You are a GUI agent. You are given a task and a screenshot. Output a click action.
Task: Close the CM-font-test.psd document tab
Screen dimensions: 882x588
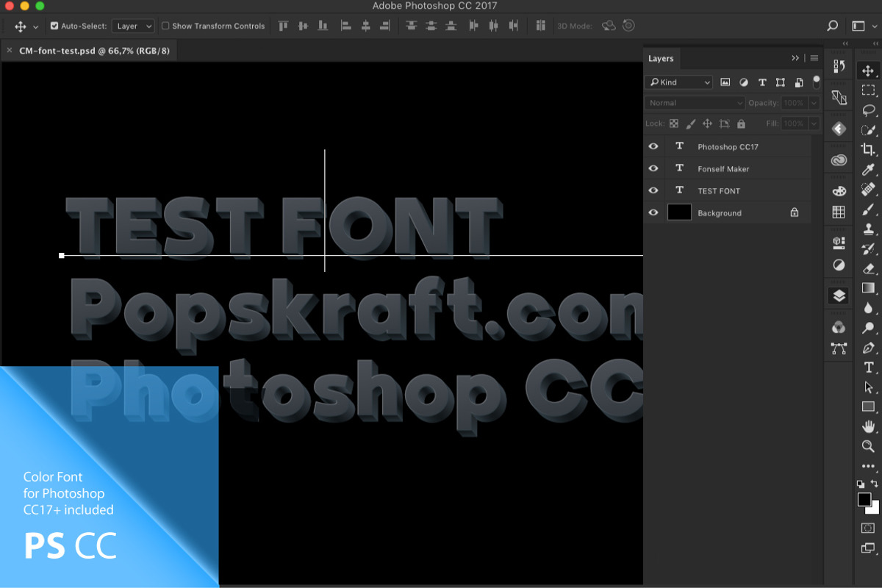(9, 51)
